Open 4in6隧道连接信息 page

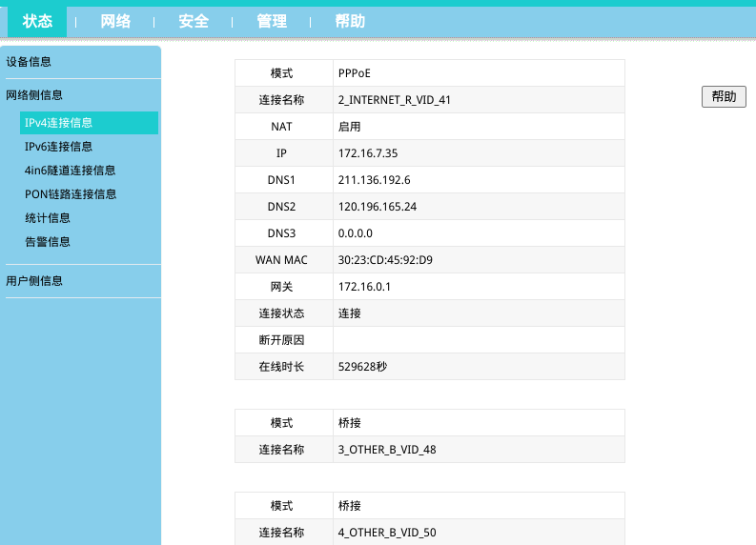point(71,171)
